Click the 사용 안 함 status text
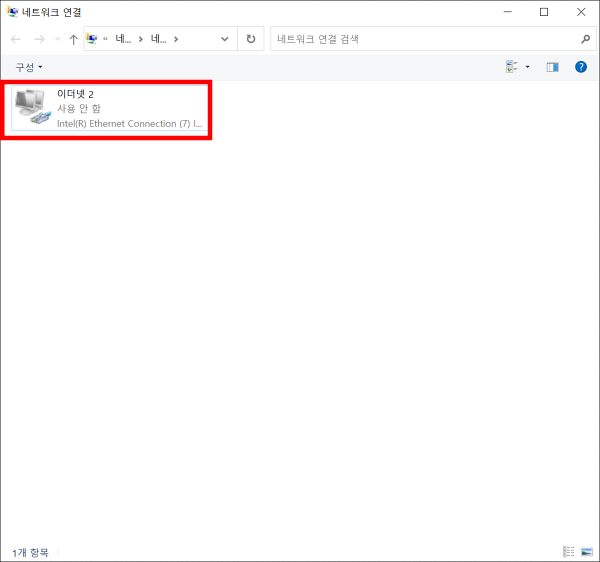600x562 pixels. 79,109
